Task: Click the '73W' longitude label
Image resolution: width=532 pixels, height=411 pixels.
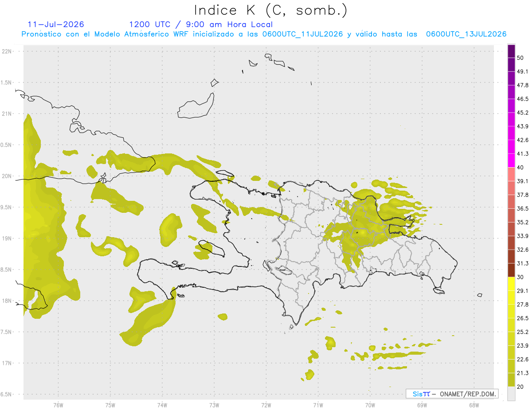Action: pos(214,405)
